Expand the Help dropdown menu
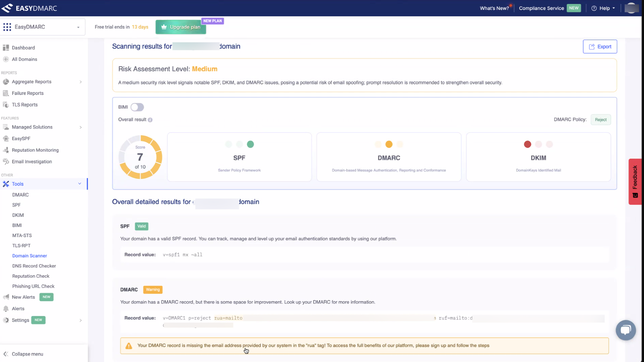This screenshot has height=362, width=644. tap(603, 8)
